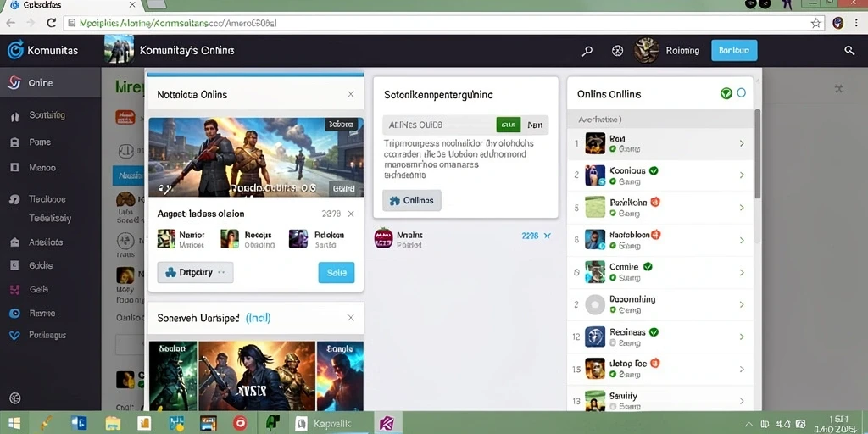Click the Komunitas logo icon
868x434 pixels.
(x=15, y=50)
